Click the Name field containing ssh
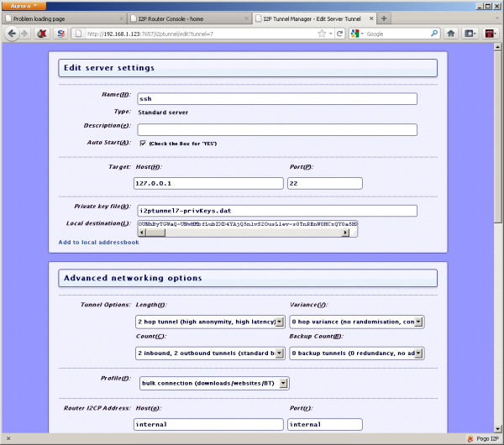Screen dimensions: 504x445 click(x=277, y=98)
